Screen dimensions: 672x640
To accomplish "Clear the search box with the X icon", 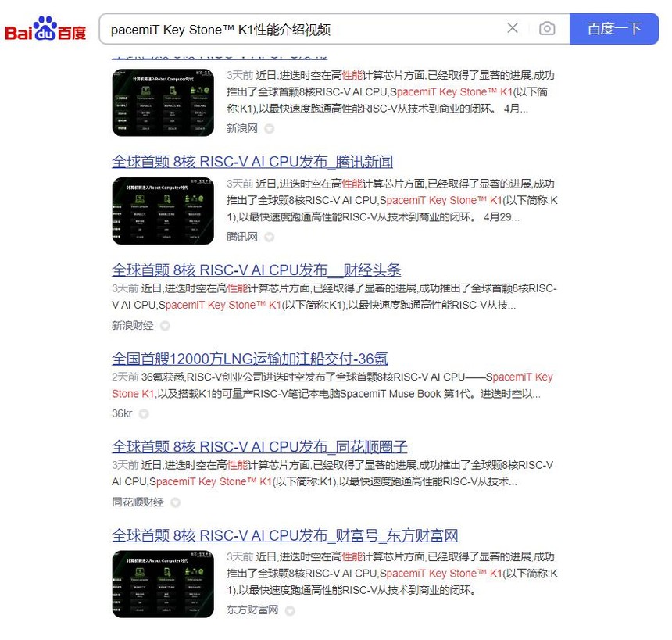I will [x=512, y=28].
